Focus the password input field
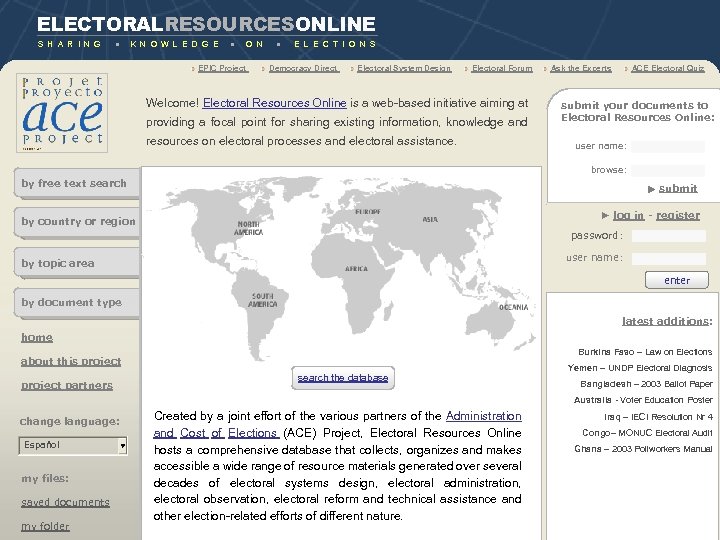 tap(669, 236)
